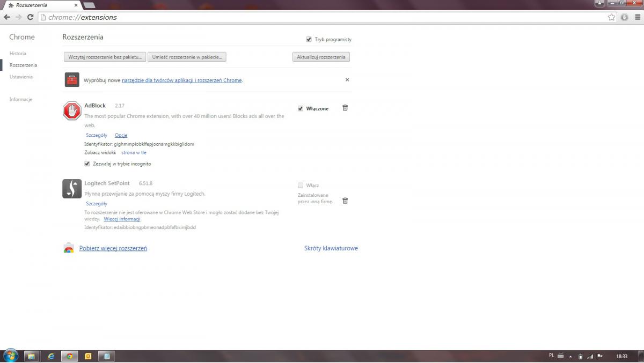The height and width of the screenshot is (363, 644).
Task: Remove Logitech SetPoint using its trash icon
Action: coord(345,201)
